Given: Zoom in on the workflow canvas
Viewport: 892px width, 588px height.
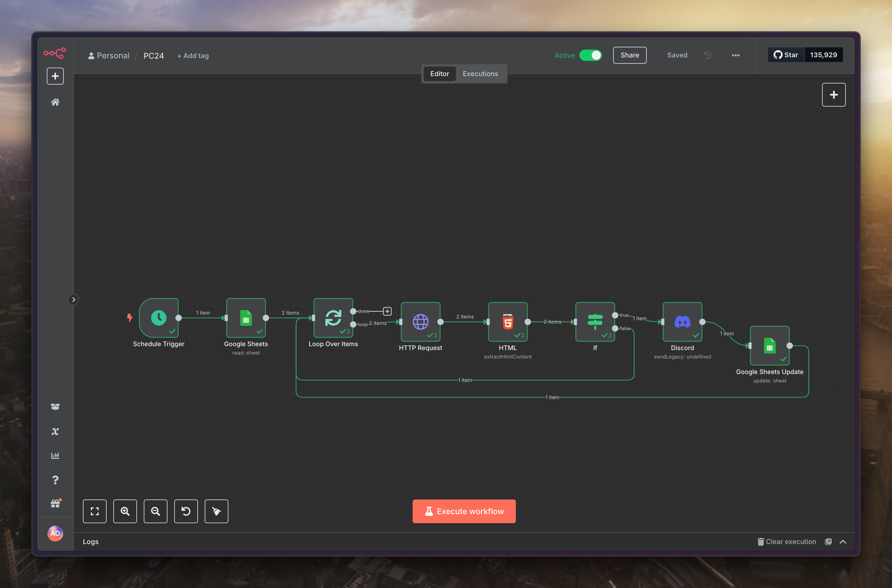Looking at the screenshot, I should point(125,511).
